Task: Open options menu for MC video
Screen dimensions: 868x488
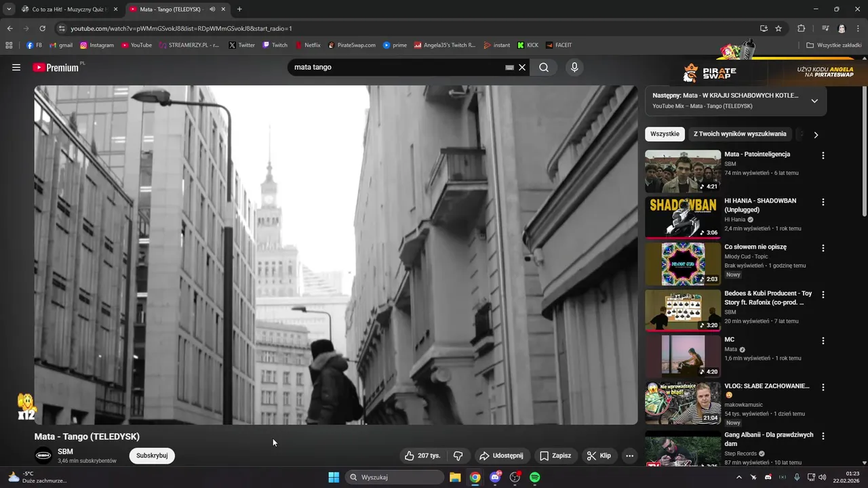Action: (x=823, y=341)
